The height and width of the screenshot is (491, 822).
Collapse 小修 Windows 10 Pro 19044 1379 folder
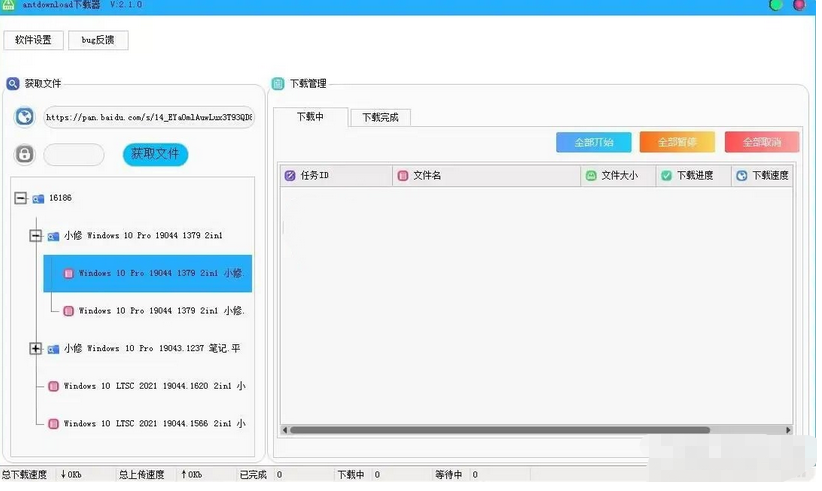point(36,236)
